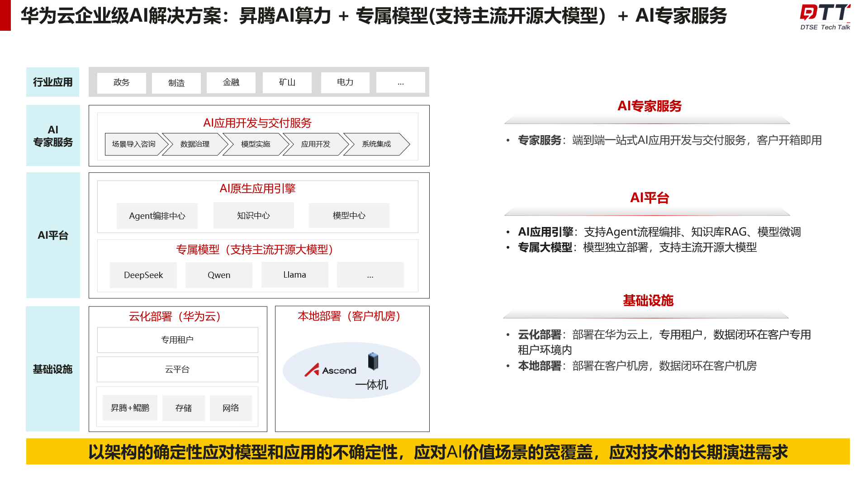Click the 知识中心 box
868x477 pixels.
(x=253, y=216)
